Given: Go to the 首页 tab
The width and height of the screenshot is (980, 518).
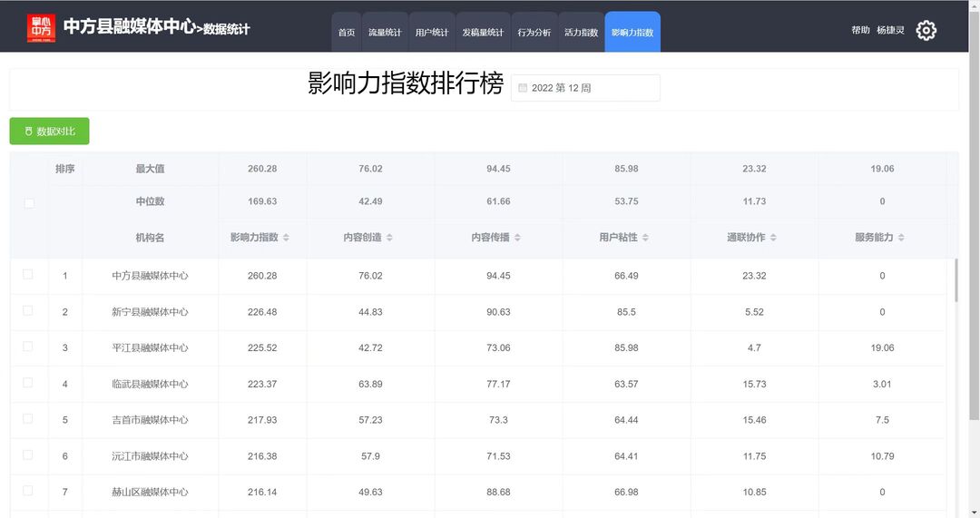Looking at the screenshot, I should (x=347, y=32).
